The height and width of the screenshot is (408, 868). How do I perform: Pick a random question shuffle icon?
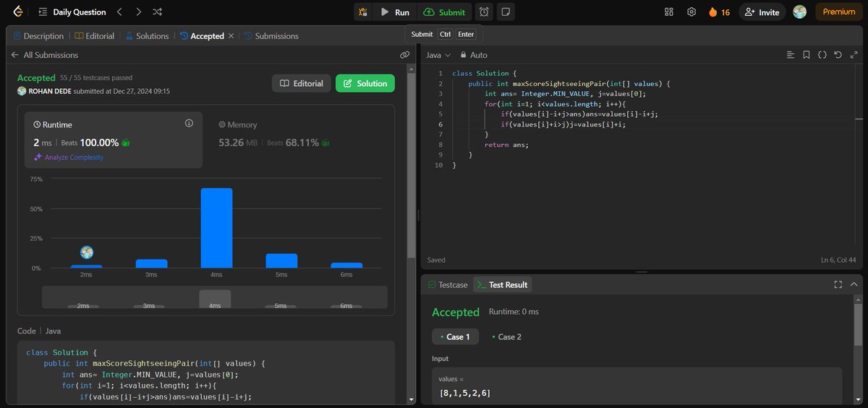[158, 12]
